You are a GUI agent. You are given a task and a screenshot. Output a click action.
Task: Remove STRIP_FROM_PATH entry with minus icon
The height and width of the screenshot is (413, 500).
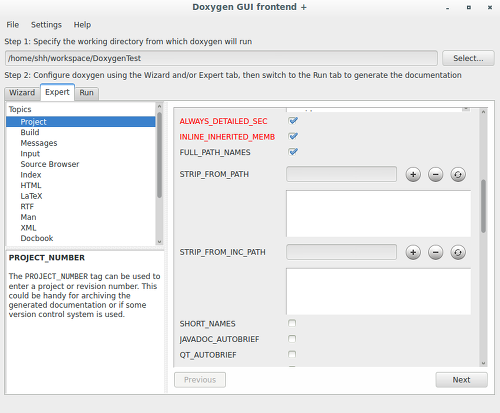coord(435,174)
